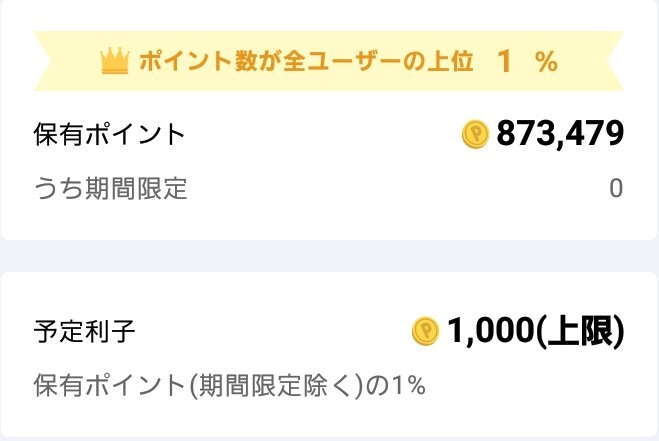The height and width of the screenshot is (441, 659).
Task: Click the gray gap between the two cards
Action: (329, 254)
